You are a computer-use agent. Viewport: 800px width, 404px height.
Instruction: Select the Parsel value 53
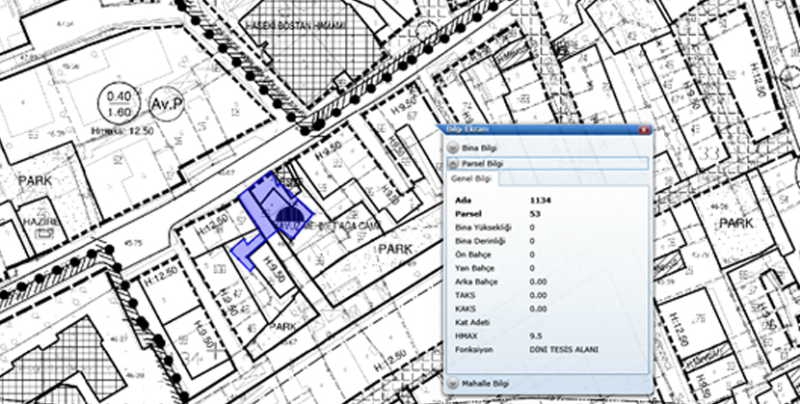[x=535, y=214]
